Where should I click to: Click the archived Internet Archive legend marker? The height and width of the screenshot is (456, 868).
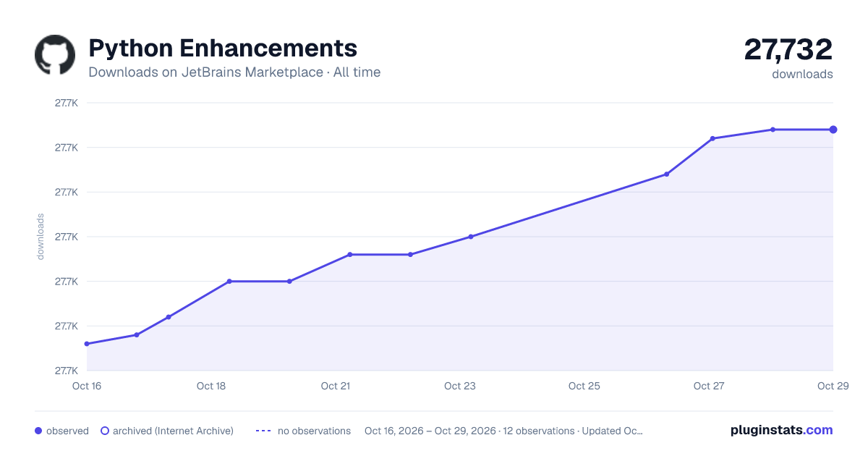pyautogui.click(x=105, y=431)
